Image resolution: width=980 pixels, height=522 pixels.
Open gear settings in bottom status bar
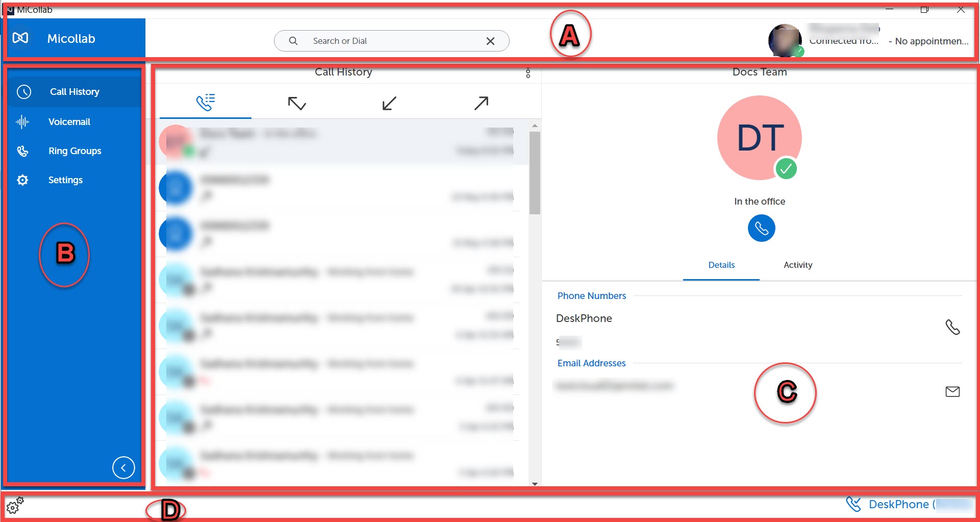click(x=15, y=505)
